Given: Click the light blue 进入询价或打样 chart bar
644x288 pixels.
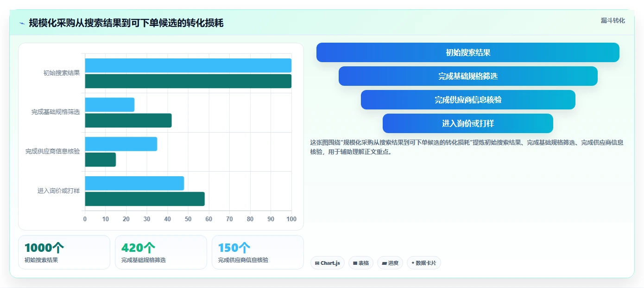Looking at the screenshot, I should coord(134,183).
